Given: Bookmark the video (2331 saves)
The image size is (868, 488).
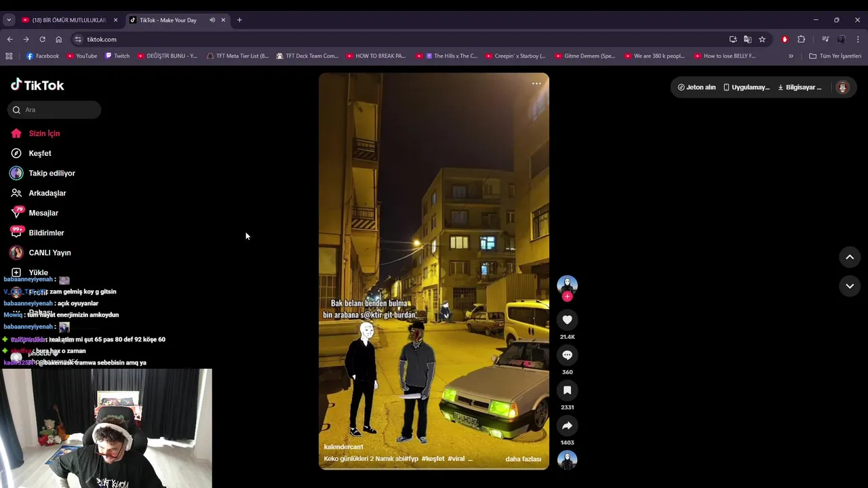Looking at the screenshot, I should pos(567,390).
